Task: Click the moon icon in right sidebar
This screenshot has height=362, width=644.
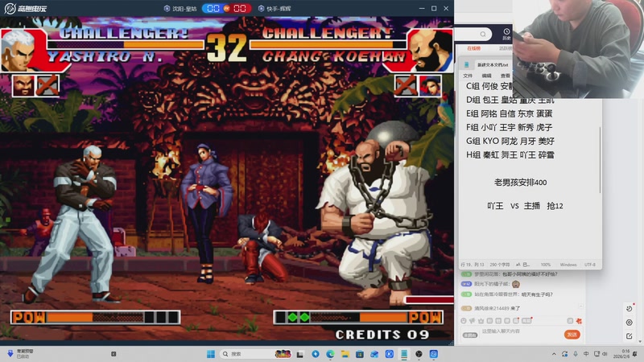Action: [630, 309]
